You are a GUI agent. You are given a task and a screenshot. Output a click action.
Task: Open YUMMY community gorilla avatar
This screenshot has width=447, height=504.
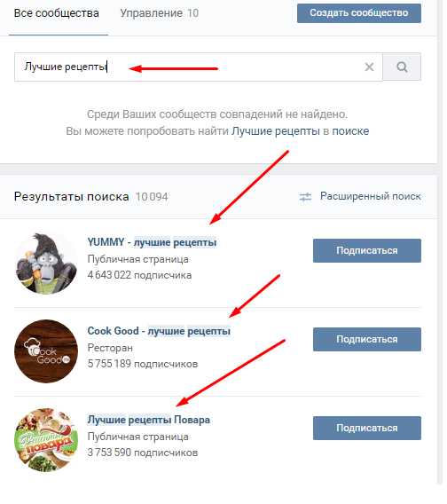(46, 264)
